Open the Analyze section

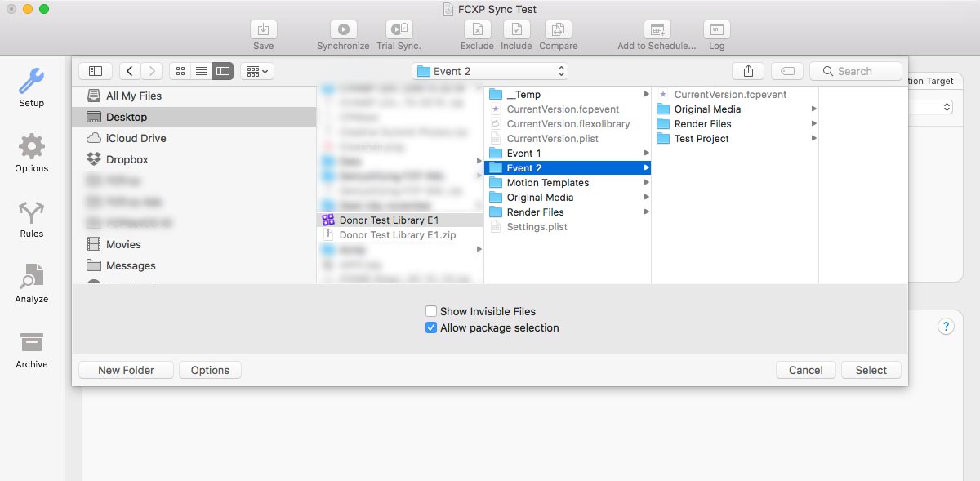32,284
